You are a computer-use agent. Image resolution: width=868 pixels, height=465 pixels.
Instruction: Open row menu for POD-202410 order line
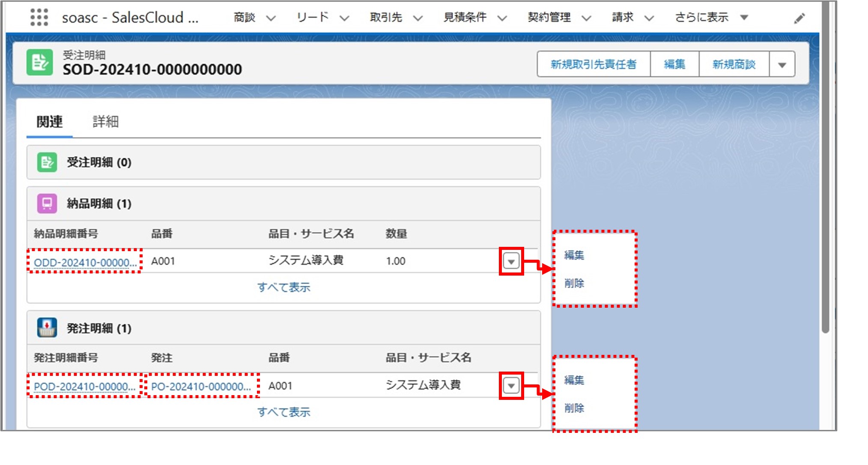click(511, 386)
